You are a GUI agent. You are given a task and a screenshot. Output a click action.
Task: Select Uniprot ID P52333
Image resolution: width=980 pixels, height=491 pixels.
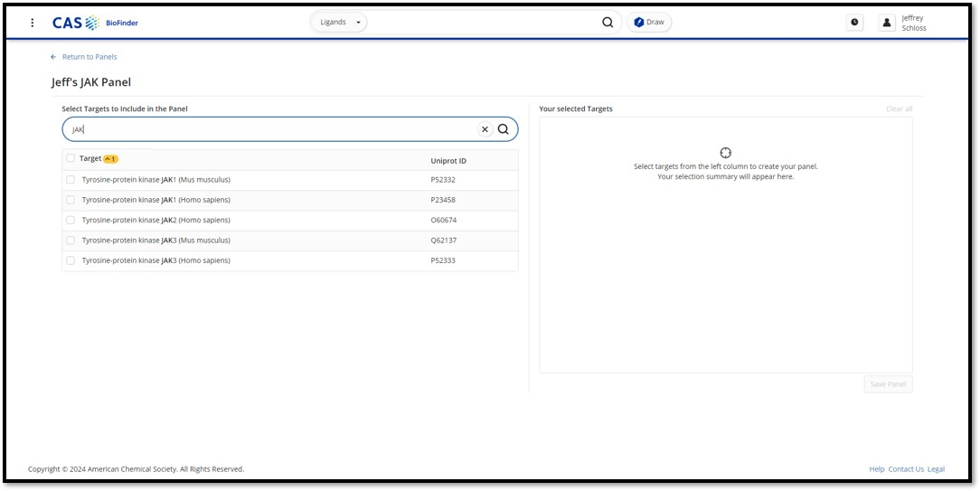442,260
